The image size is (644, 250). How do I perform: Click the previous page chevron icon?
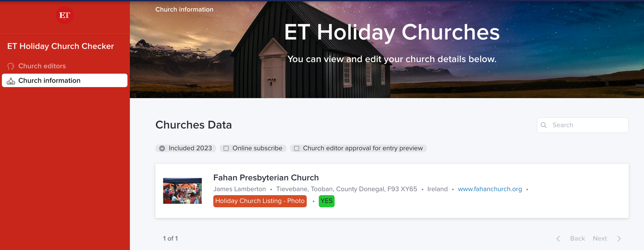pyautogui.click(x=558, y=239)
